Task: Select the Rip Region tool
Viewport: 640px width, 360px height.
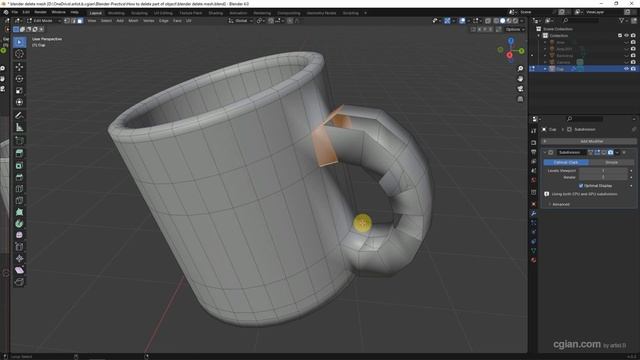Action: (x=19, y=282)
